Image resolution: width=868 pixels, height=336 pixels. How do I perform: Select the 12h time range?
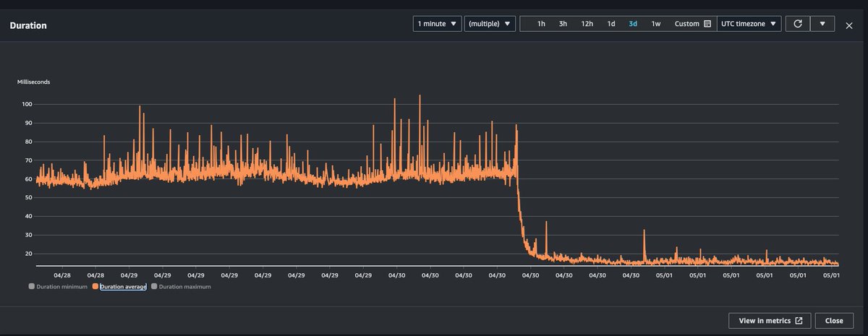pyautogui.click(x=587, y=24)
